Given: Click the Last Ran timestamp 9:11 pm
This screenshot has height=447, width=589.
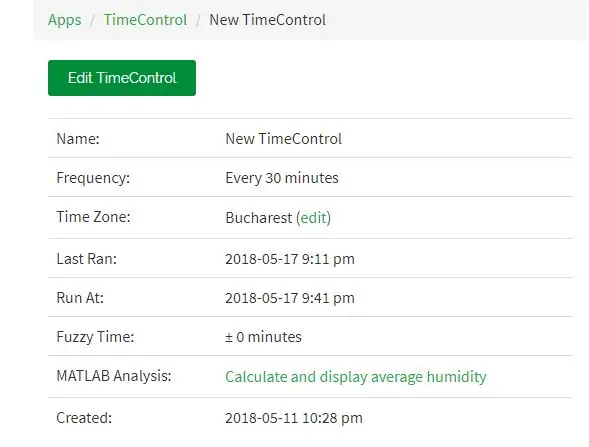Looking at the screenshot, I should [x=290, y=259].
